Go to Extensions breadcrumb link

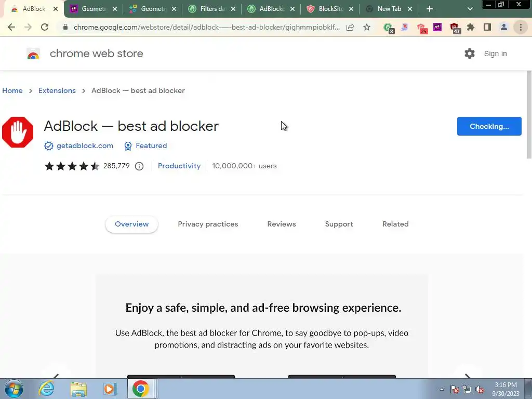[x=57, y=90]
